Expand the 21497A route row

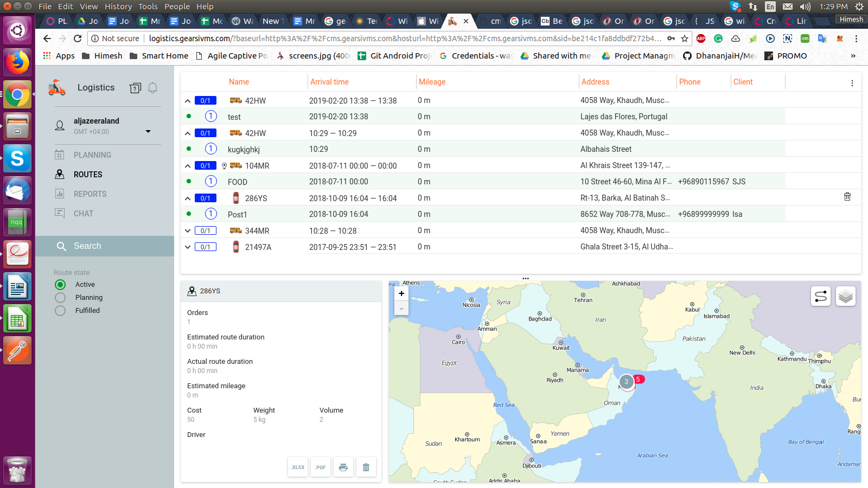pos(188,247)
